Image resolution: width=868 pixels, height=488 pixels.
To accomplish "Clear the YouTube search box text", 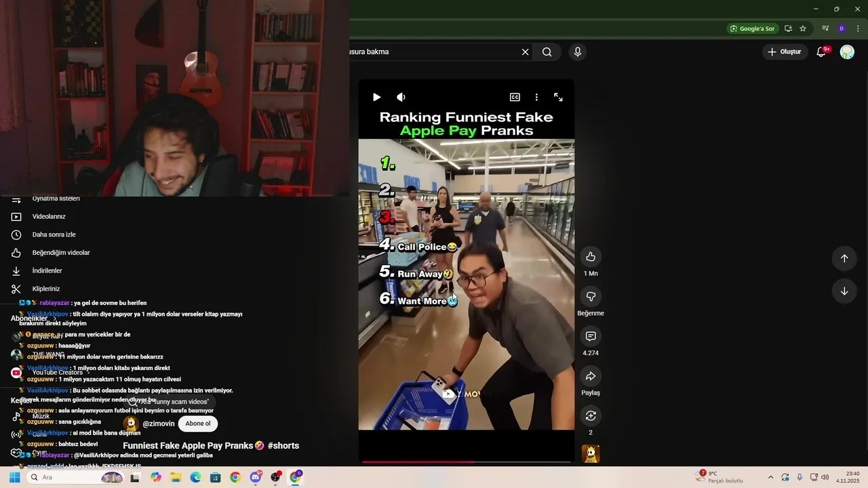I will click(x=525, y=52).
